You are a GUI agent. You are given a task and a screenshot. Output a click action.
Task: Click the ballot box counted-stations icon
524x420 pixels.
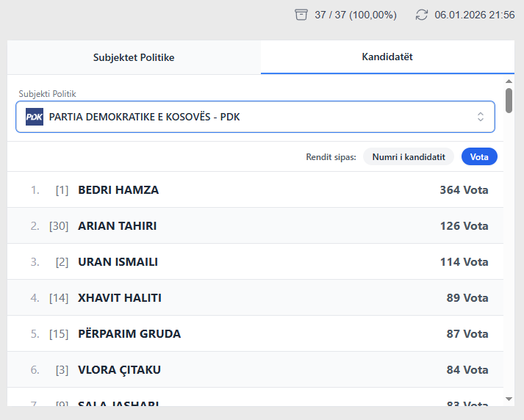(301, 15)
